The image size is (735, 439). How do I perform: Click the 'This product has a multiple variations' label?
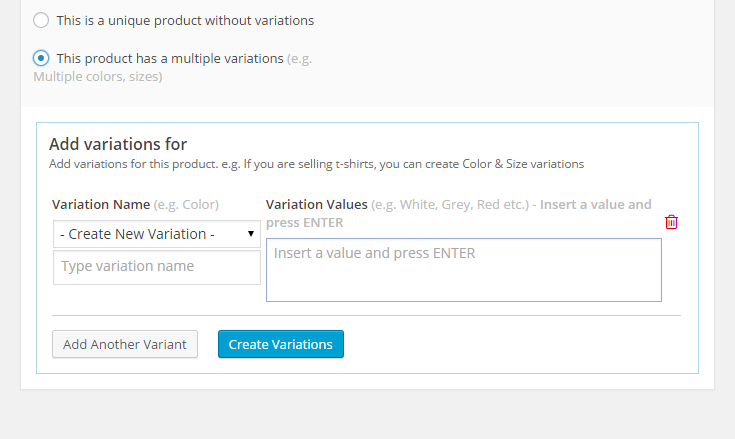(x=170, y=58)
